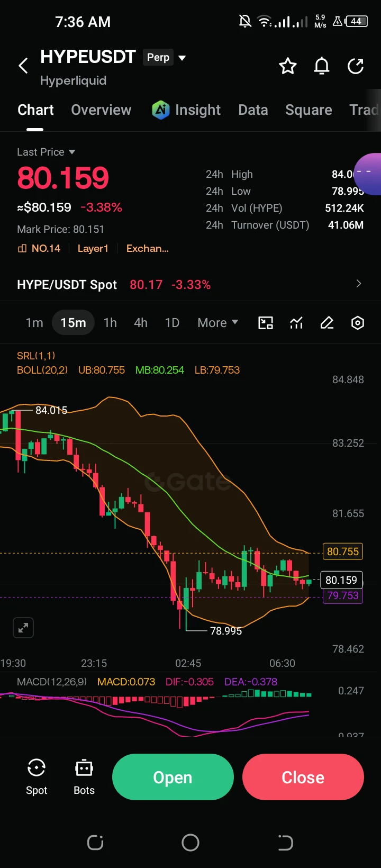Tap the Android home button
381x868 pixels.
click(x=190, y=843)
